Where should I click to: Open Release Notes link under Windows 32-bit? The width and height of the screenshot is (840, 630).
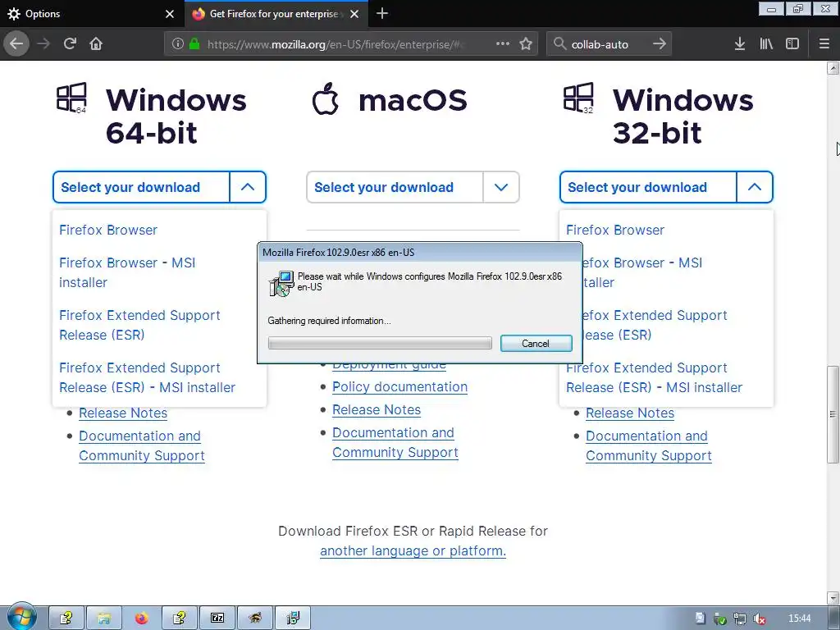click(630, 413)
